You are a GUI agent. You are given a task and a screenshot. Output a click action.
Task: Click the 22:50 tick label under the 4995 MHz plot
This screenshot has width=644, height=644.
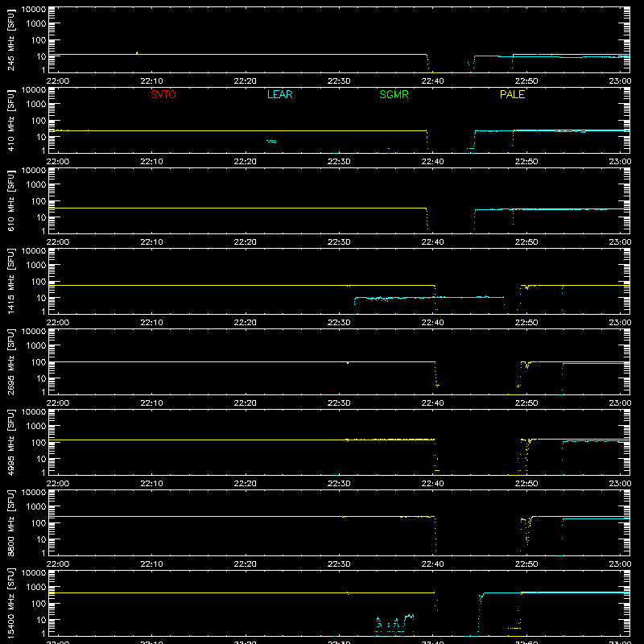pos(526,484)
